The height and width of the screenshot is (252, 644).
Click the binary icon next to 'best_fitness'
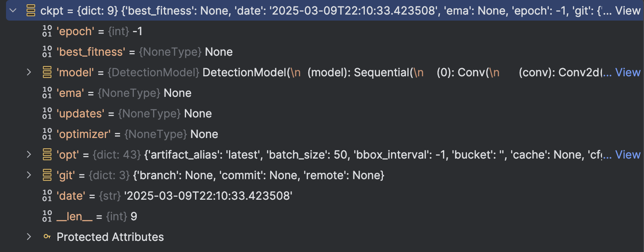[x=47, y=52]
